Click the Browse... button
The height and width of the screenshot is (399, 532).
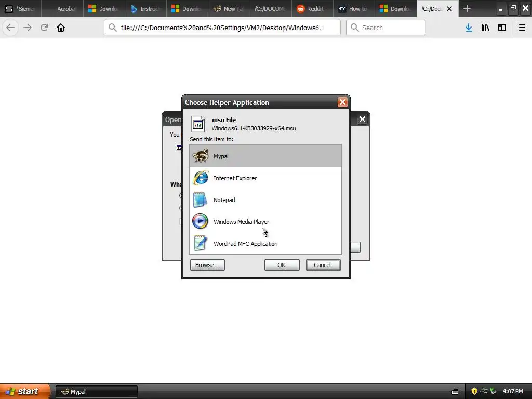207,265
